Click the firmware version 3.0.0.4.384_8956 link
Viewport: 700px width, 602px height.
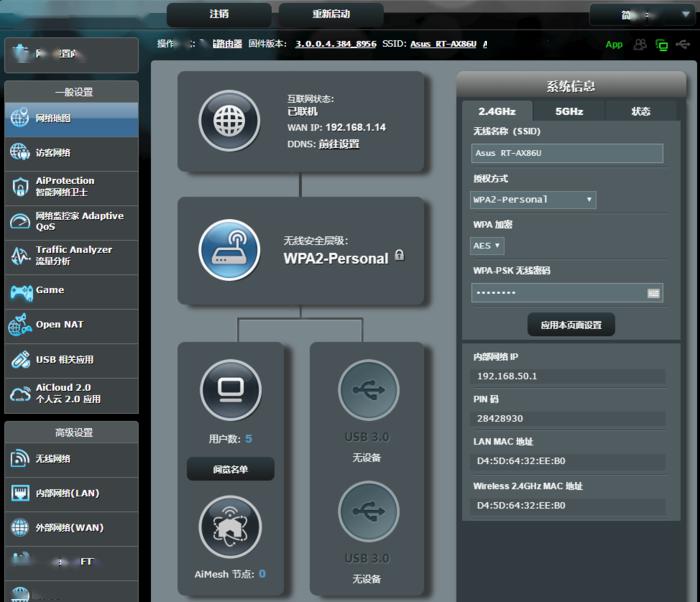click(335, 44)
